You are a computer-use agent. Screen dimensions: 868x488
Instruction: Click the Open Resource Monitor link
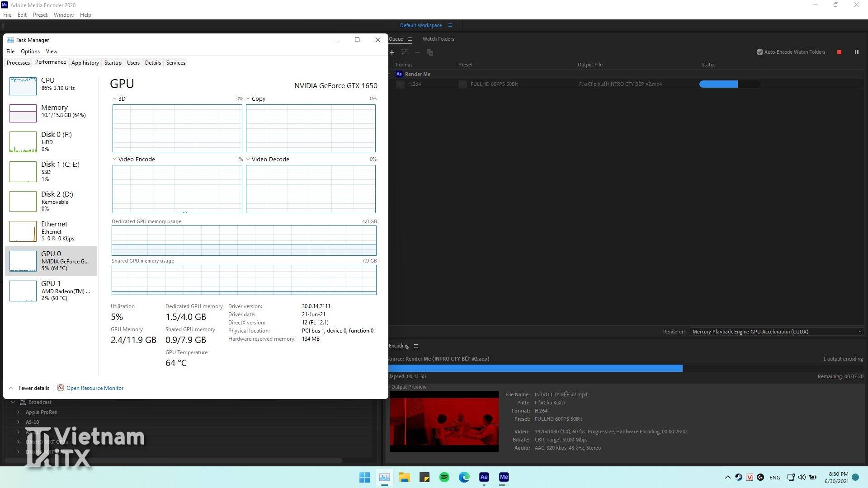coord(94,388)
